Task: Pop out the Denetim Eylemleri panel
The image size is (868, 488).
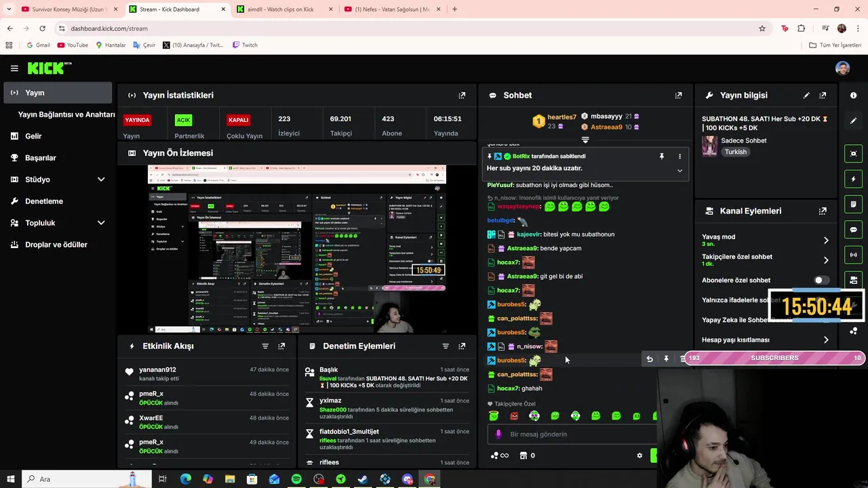Action: [462, 346]
